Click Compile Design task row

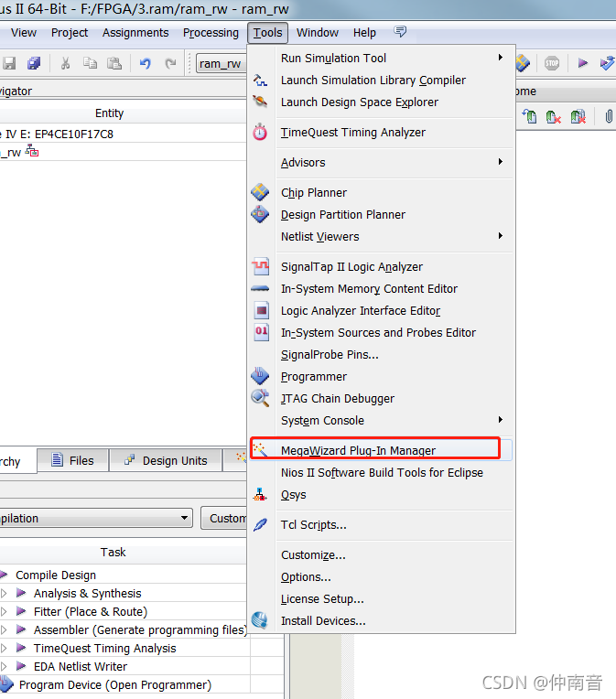56,575
